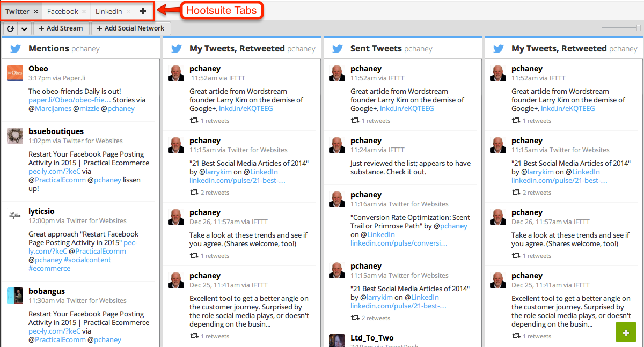Add a new tab with plus icon

pyautogui.click(x=142, y=11)
